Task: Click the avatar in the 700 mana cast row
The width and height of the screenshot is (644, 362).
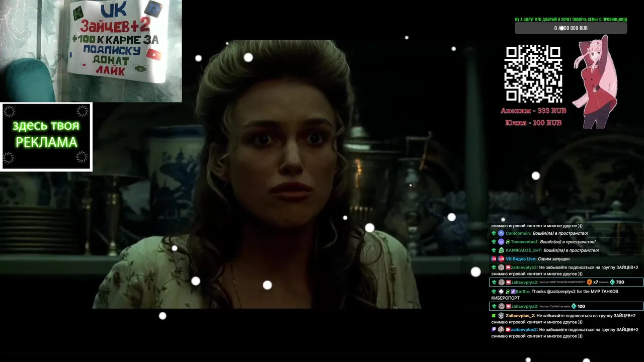Action: [x=501, y=282]
